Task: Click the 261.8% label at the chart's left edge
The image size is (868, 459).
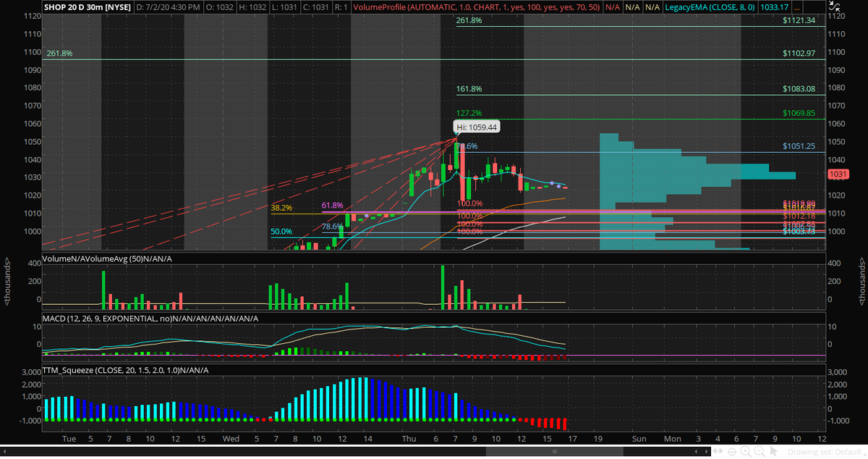Action: pos(59,54)
